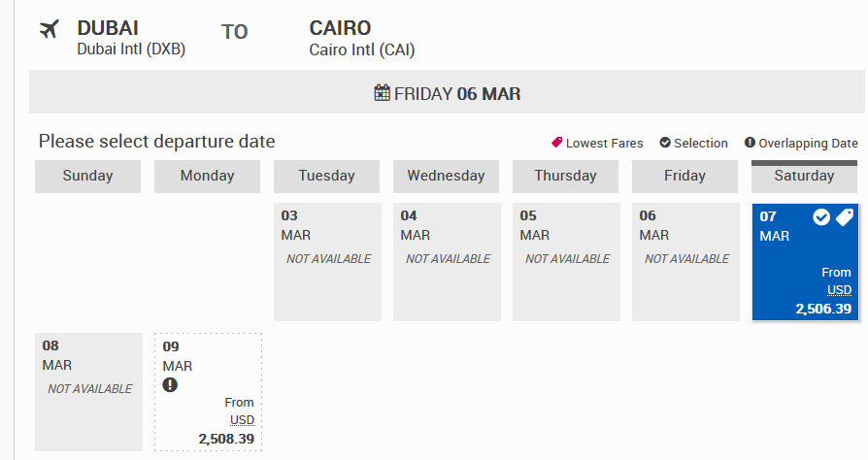Choose the 09 Mar fare of 2,508.39
The height and width of the screenshot is (460, 868).
[207, 392]
